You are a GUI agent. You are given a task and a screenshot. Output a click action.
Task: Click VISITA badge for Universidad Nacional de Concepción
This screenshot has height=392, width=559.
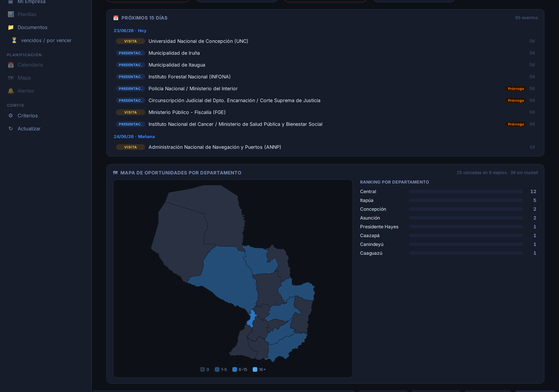[131, 41]
